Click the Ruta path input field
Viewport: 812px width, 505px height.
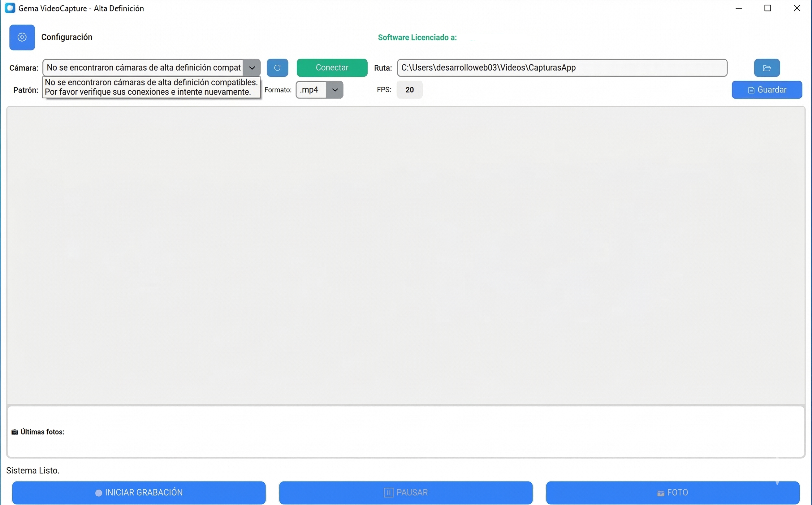[x=562, y=68]
